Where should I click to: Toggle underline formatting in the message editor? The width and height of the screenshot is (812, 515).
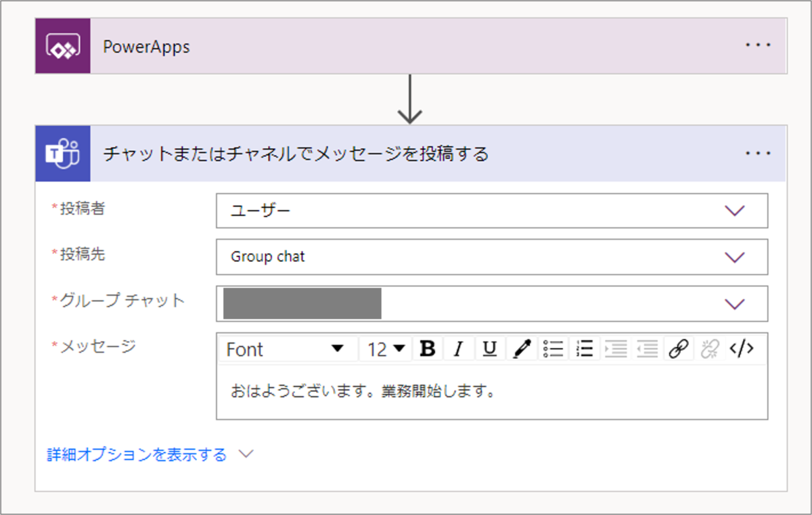tap(490, 349)
